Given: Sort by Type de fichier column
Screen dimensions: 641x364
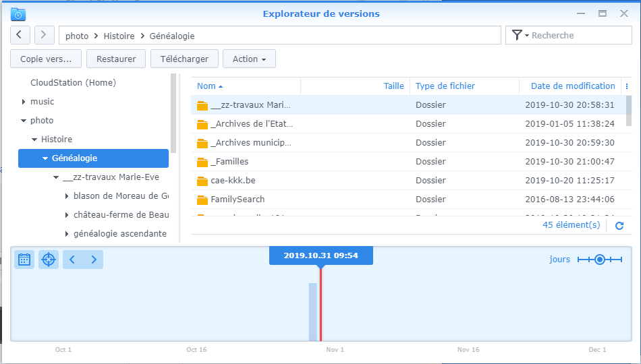Looking at the screenshot, I should 464,86.
